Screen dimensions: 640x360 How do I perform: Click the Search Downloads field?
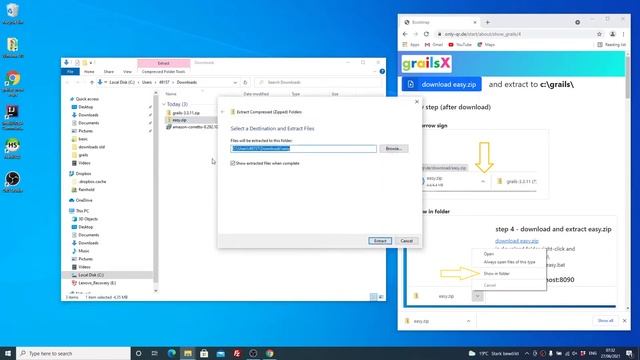tap(319, 82)
